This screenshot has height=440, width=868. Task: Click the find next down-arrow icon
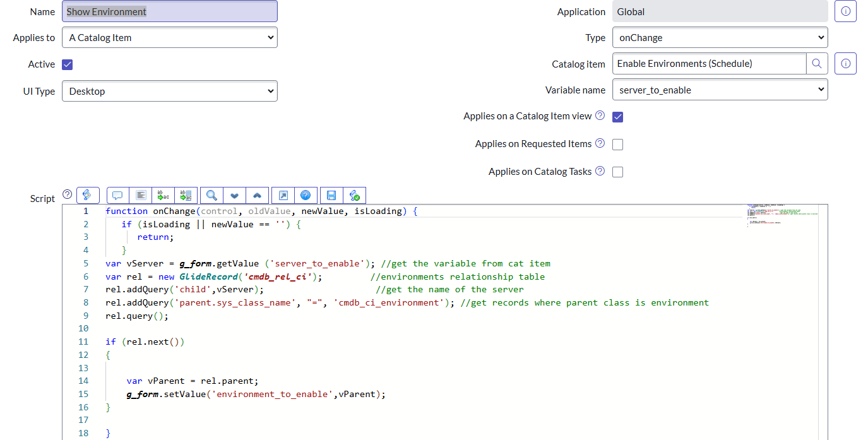234,196
